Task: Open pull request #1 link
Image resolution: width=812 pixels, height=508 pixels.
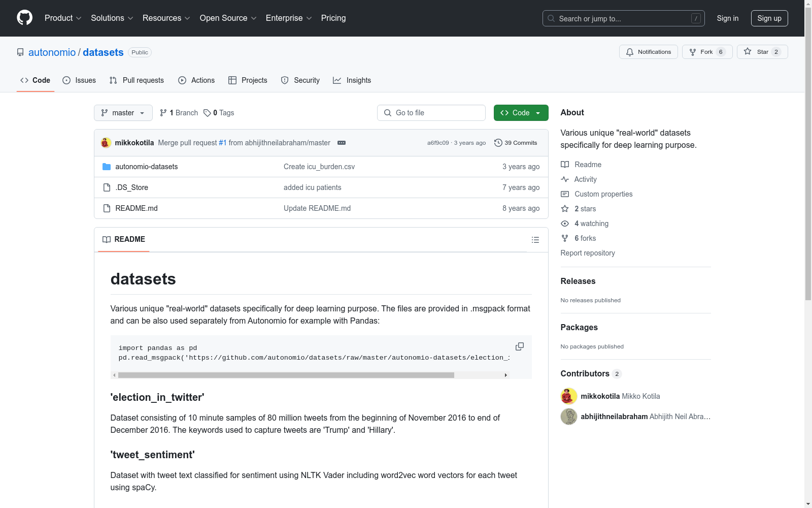Action: coord(223,143)
